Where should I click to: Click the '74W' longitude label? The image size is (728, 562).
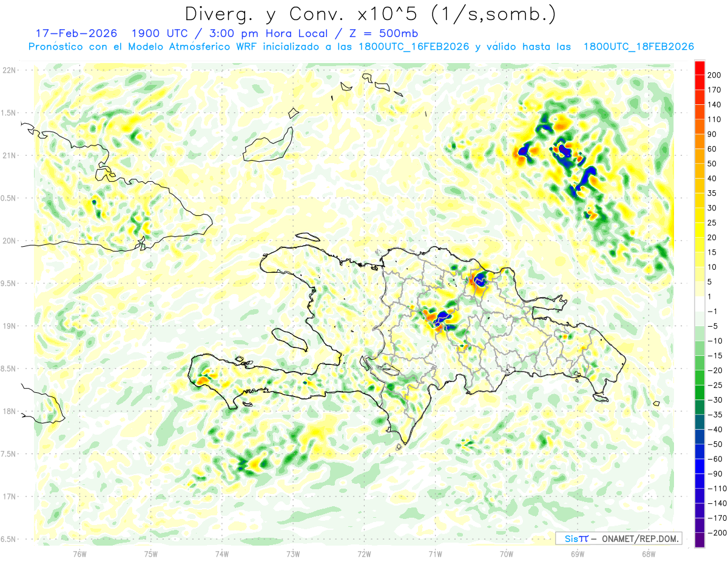tap(222, 554)
